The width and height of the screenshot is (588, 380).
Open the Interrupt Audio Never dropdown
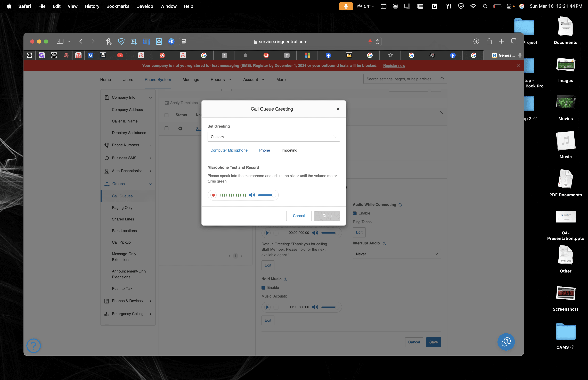397,254
